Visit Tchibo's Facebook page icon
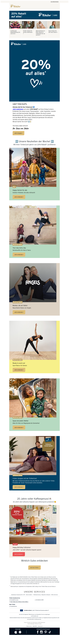 38,632
